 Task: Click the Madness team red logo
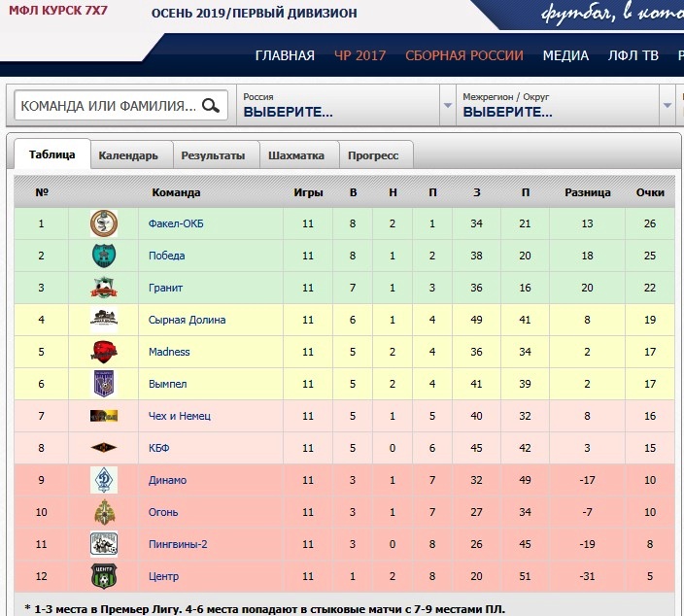pos(104,352)
